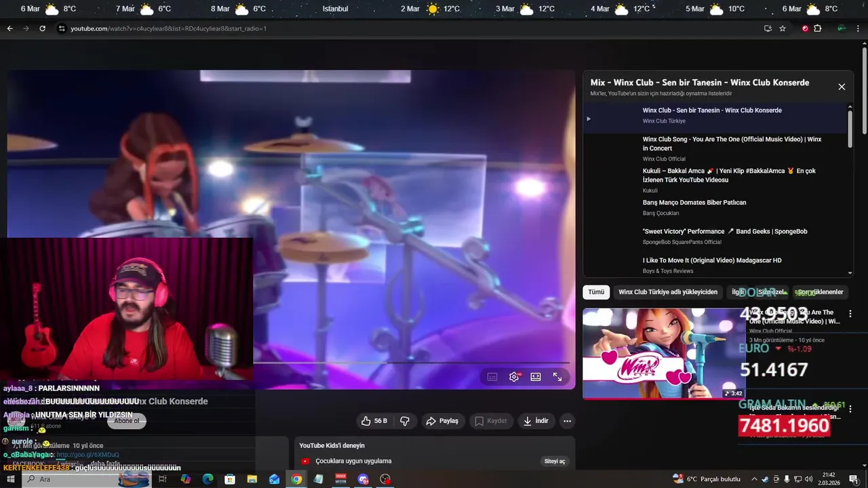Open the Mail app on taskbar
Image resolution: width=868 pixels, height=488 pixels.
[274, 479]
